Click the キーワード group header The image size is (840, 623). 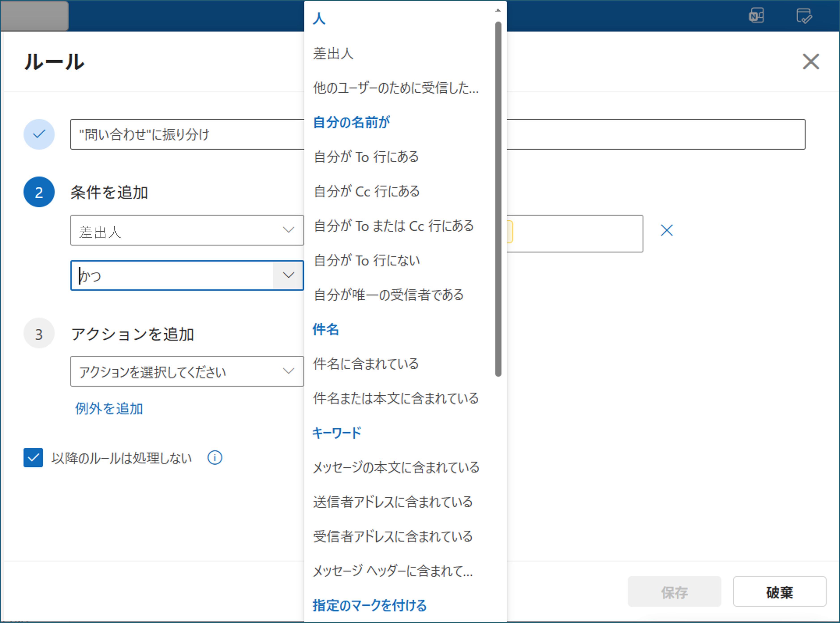pyautogui.click(x=337, y=433)
